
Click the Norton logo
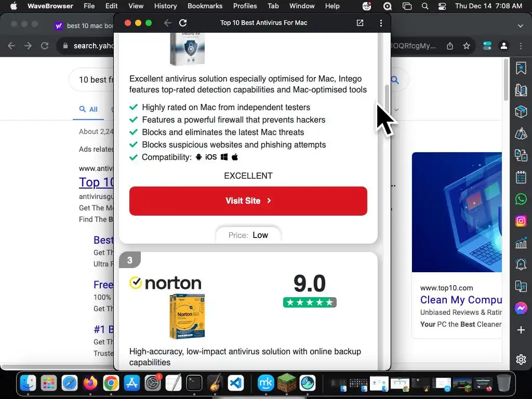tap(166, 283)
